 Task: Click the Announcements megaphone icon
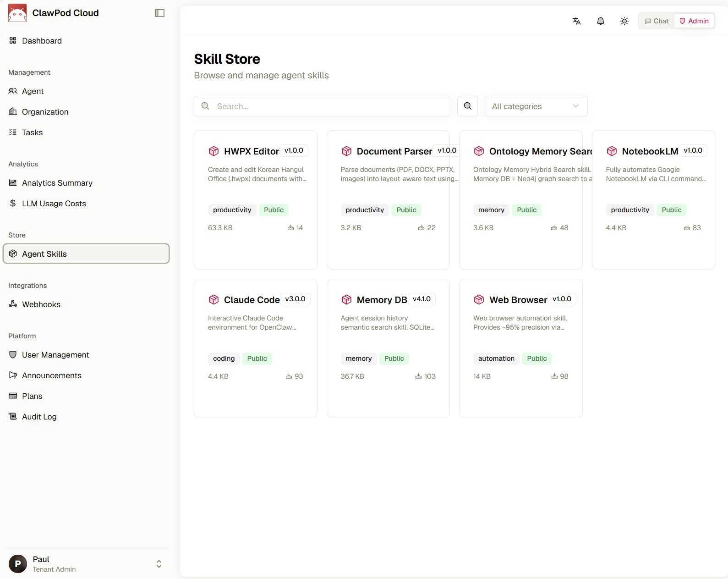(13, 375)
